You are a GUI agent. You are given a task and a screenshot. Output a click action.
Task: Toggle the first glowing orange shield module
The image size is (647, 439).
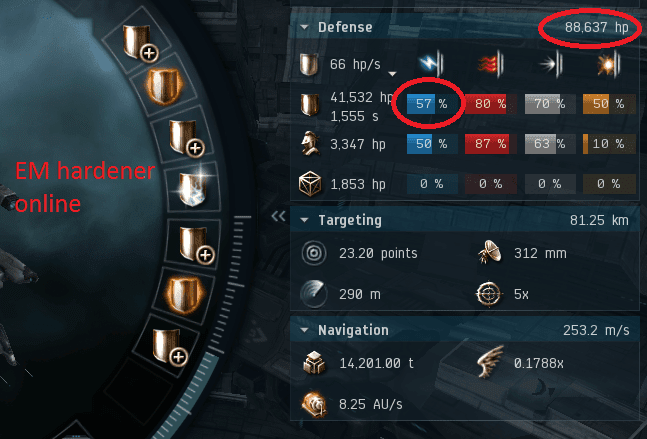tap(164, 85)
